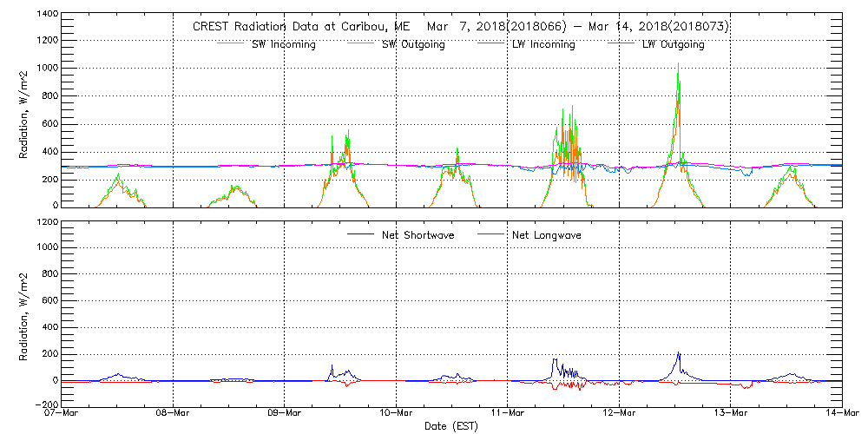The width and height of the screenshot is (868, 434).
Task: Select the 07-Mar x-axis date label
Action: (x=62, y=414)
